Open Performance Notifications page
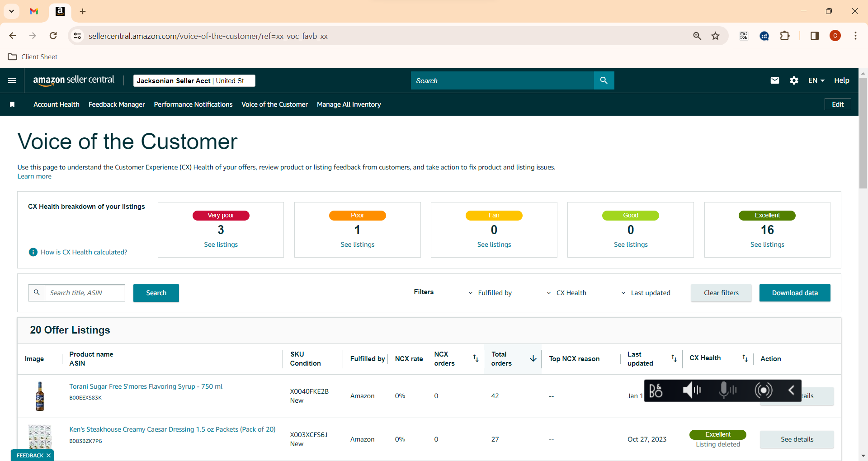 click(193, 104)
